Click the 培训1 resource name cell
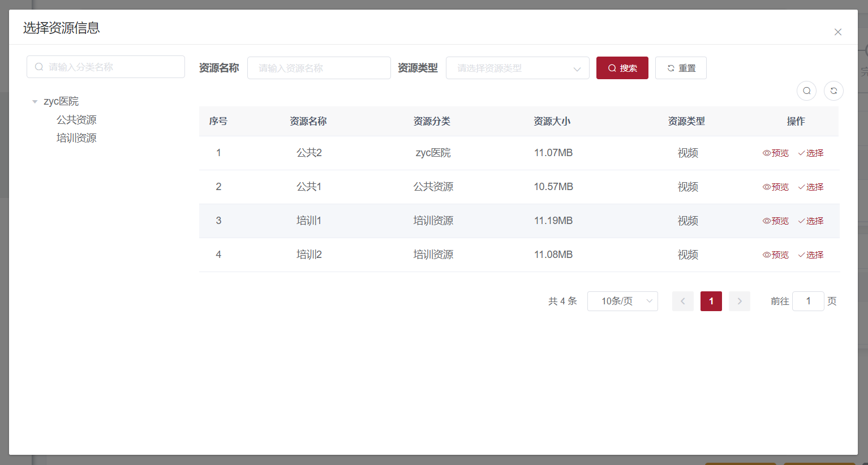Image resolution: width=868 pixels, height=465 pixels. point(309,221)
